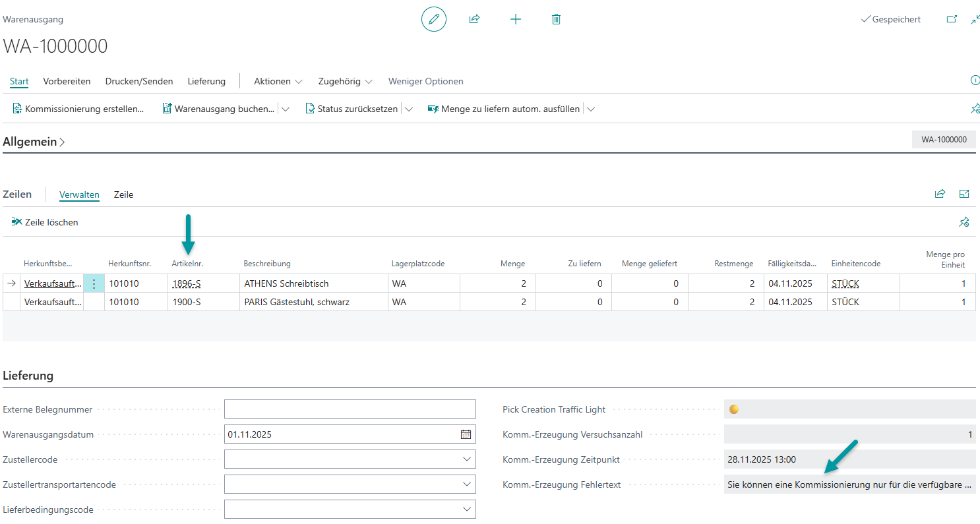The width and height of the screenshot is (980, 524).
Task: Click Zeile löschen button
Action: coord(45,223)
